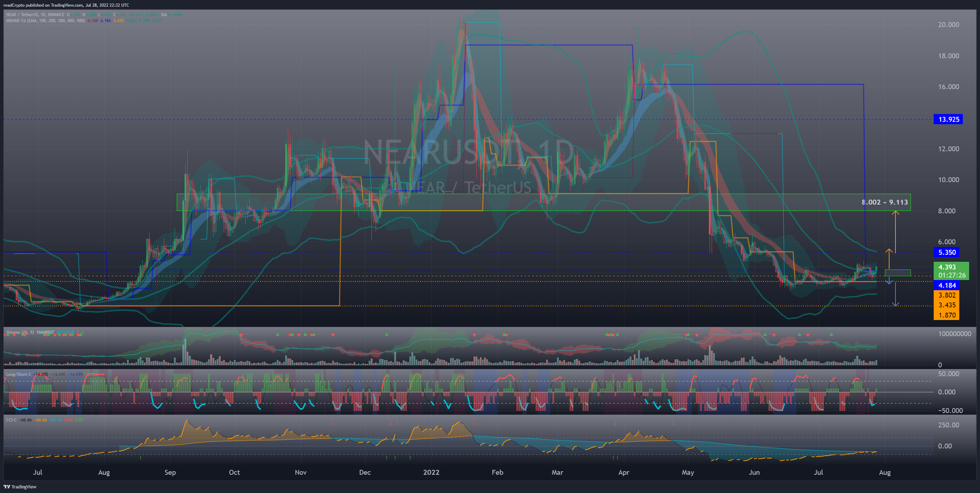Click the 50.000 Long/Short scale label
This screenshot has height=493, width=980.
[x=948, y=373]
